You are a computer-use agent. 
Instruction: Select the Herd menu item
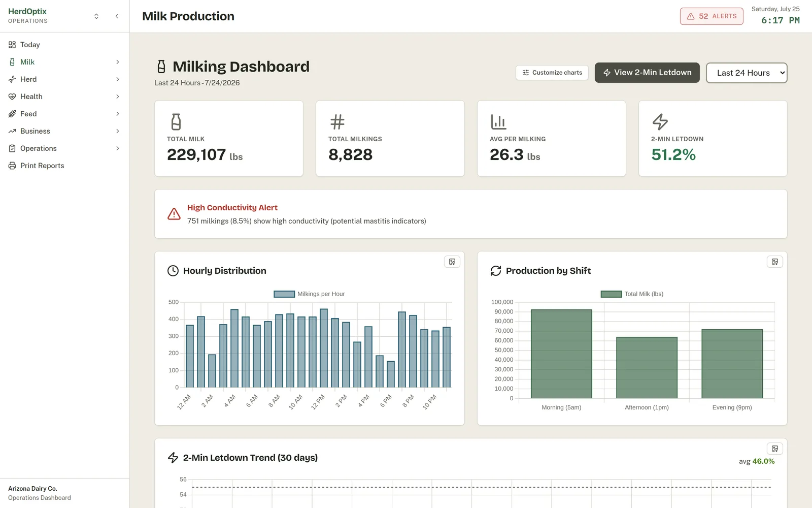coord(65,79)
